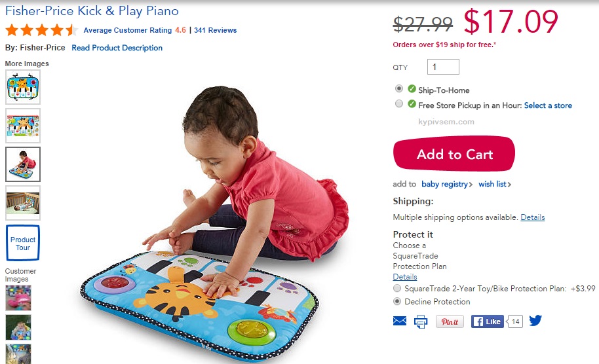Click the QTY quantity field
This screenshot has height=364, width=599.
[443, 67]
